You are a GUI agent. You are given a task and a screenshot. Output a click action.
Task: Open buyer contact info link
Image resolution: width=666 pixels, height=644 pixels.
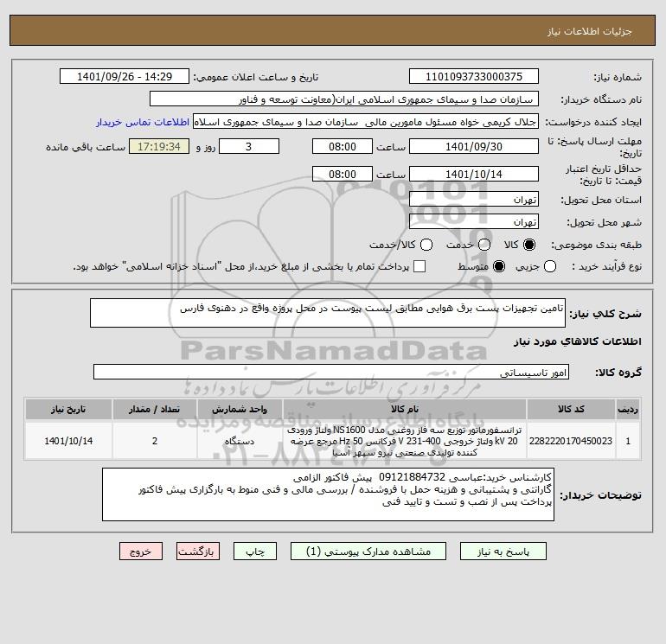point(143,122)
